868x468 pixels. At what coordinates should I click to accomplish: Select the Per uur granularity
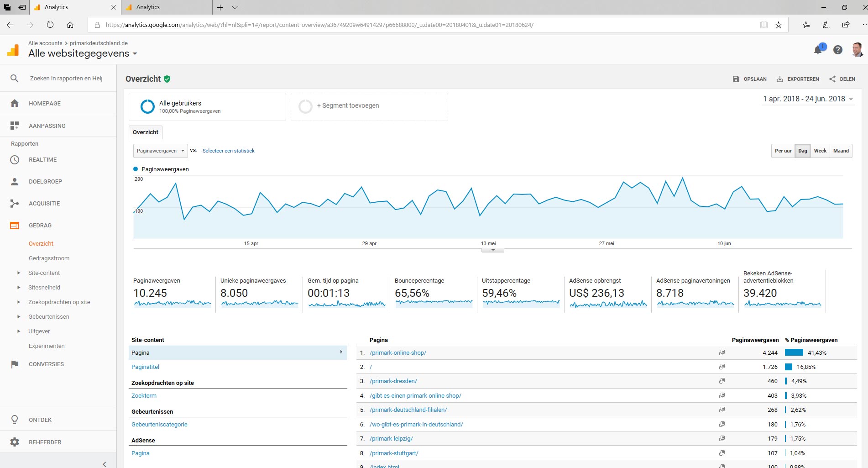tap(783, 151)
